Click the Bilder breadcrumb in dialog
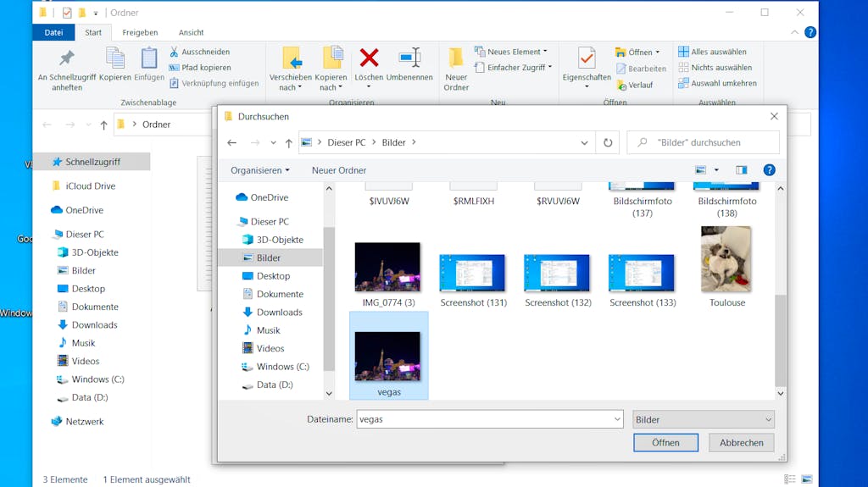The width and height of the screenshot is (868, 487). (x=393, y=143)
